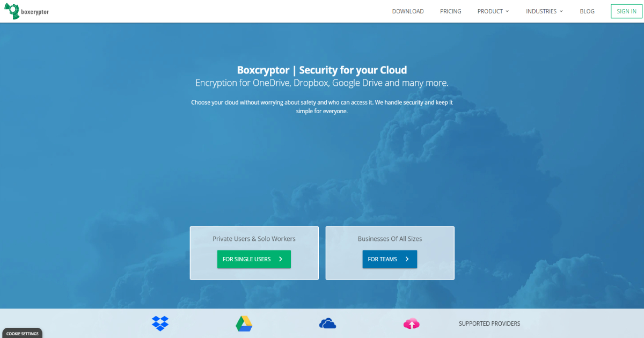Image resolution: width=644 pixels, height=338 pixels.
Task: Click the 'Boxcryptor | Security for your Cloud' heading
Action: point(322,70)
